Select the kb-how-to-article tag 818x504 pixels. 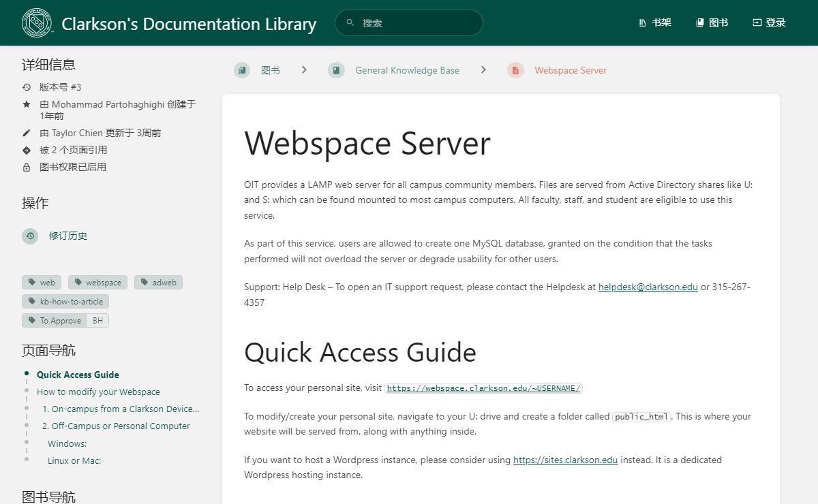coord(65,301)
